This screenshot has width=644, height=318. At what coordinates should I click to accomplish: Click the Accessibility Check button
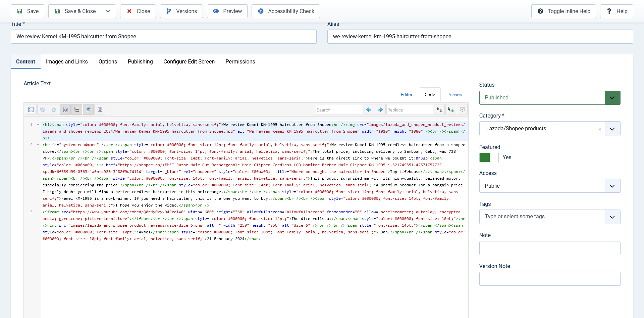coord(286,11)
